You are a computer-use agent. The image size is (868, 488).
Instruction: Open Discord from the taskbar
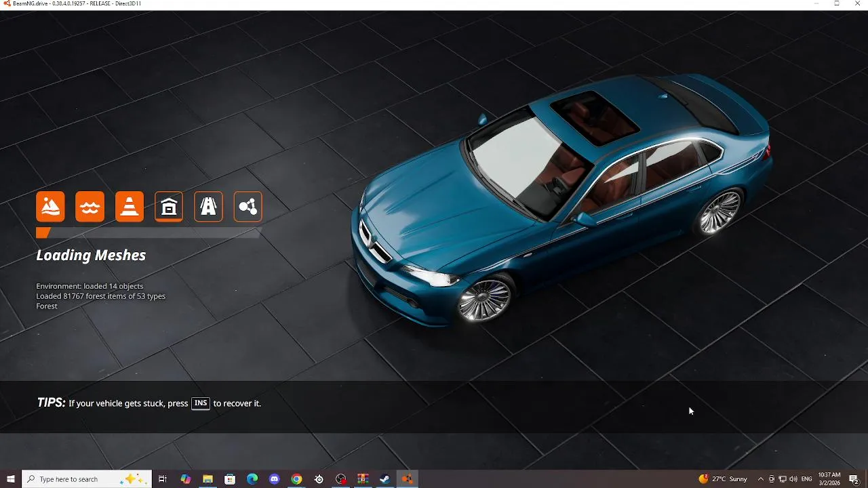click(275, 479)
